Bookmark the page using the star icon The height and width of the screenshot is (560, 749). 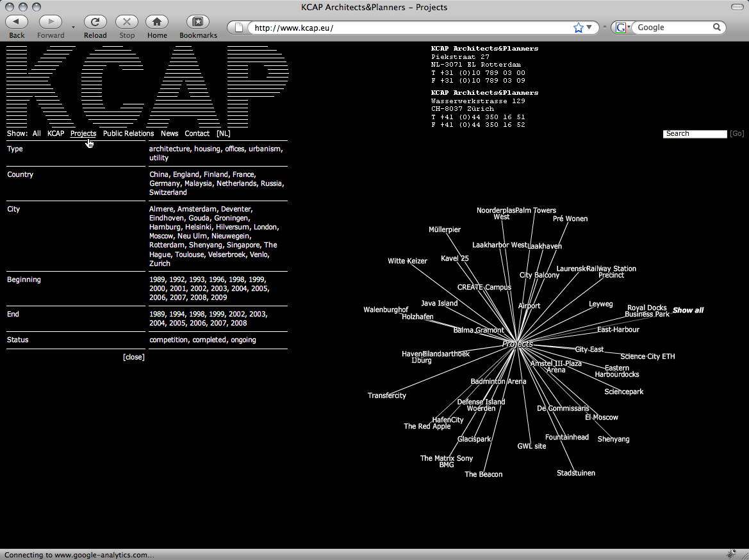click(579, 28)
